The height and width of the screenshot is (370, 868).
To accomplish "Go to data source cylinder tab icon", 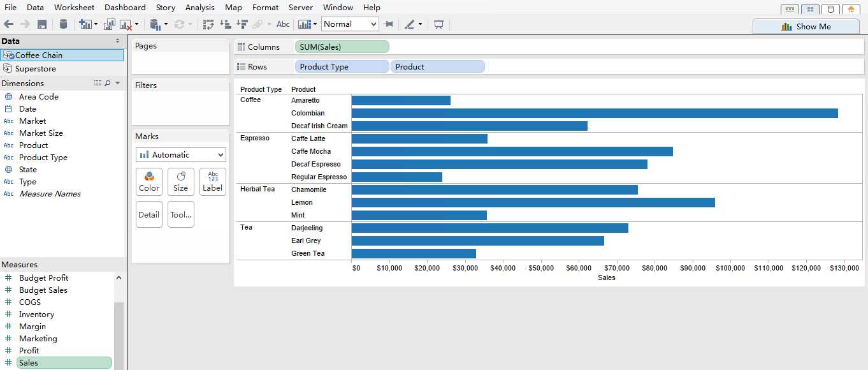I will click(x=830, y=9).
